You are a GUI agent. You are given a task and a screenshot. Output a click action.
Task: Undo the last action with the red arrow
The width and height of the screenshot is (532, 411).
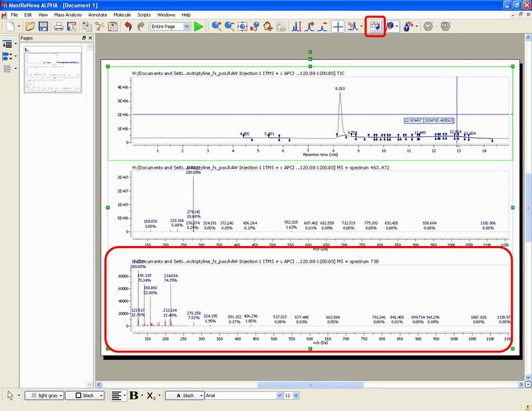point(128,27)
